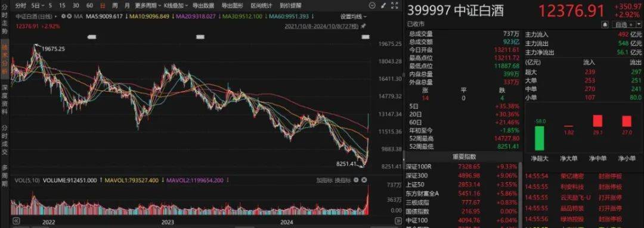Pin the date range with the pushpin icon
This screenshot has width=644, height=228.
[363, 26]
